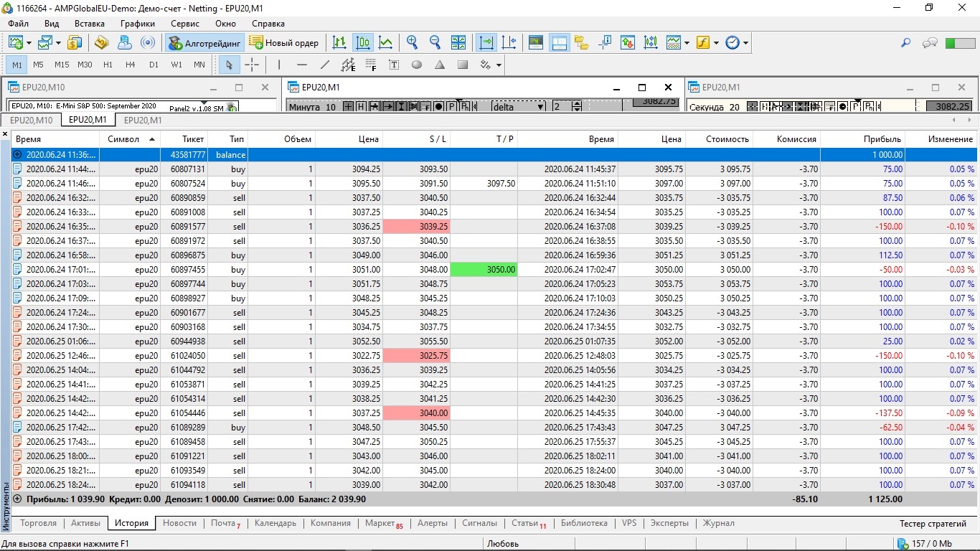
Task: Toggle the chart shift button
Action: pyautogui.click(x=509, y=43)
